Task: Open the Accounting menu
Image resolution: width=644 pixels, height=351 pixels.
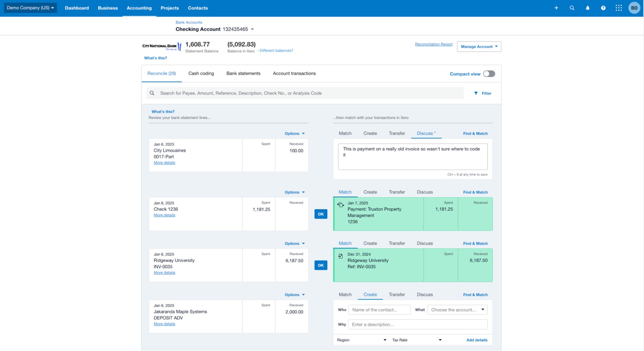Action: click(x=139, y=8)
